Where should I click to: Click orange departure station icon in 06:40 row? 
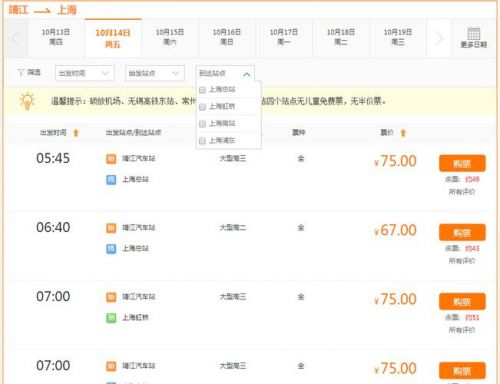[111, 228]
